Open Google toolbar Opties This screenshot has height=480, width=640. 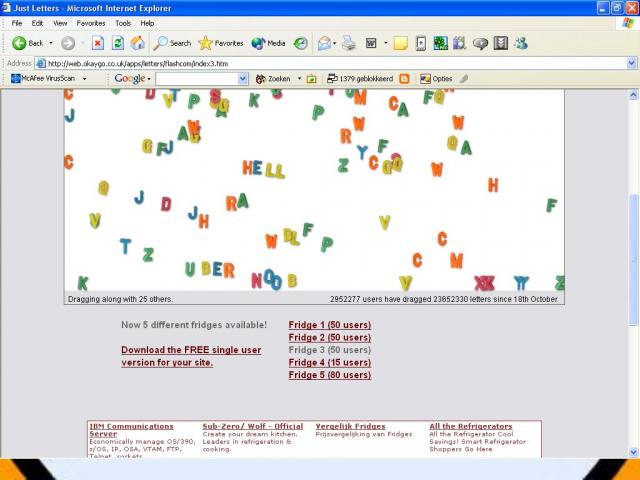pos(436,79)
